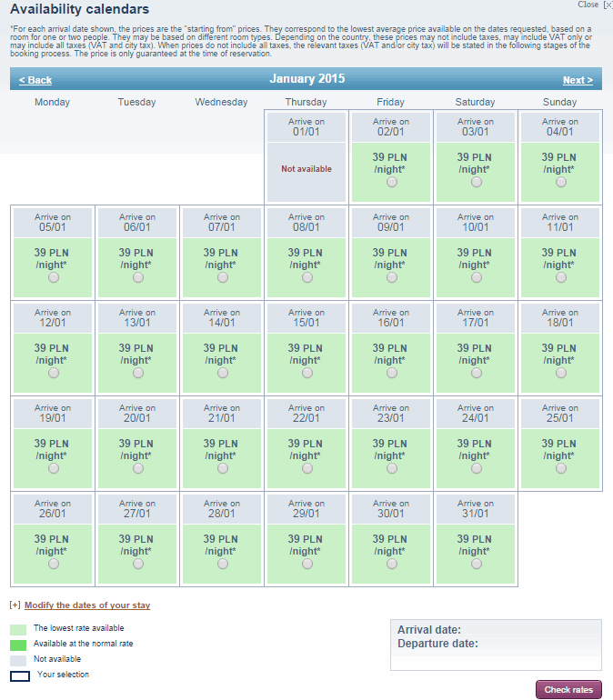Choose arrival date 07/01 radio button

(x=223, y=277)
